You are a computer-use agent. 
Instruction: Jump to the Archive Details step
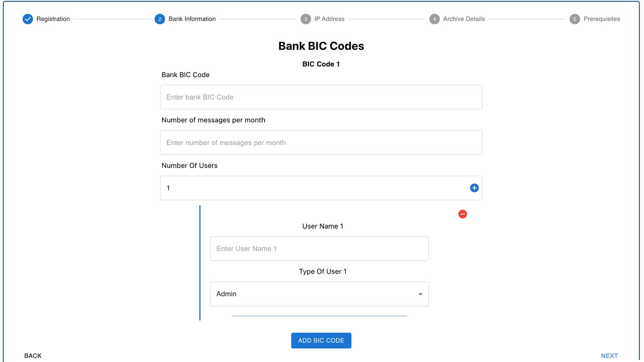click(x=464, y=19)
